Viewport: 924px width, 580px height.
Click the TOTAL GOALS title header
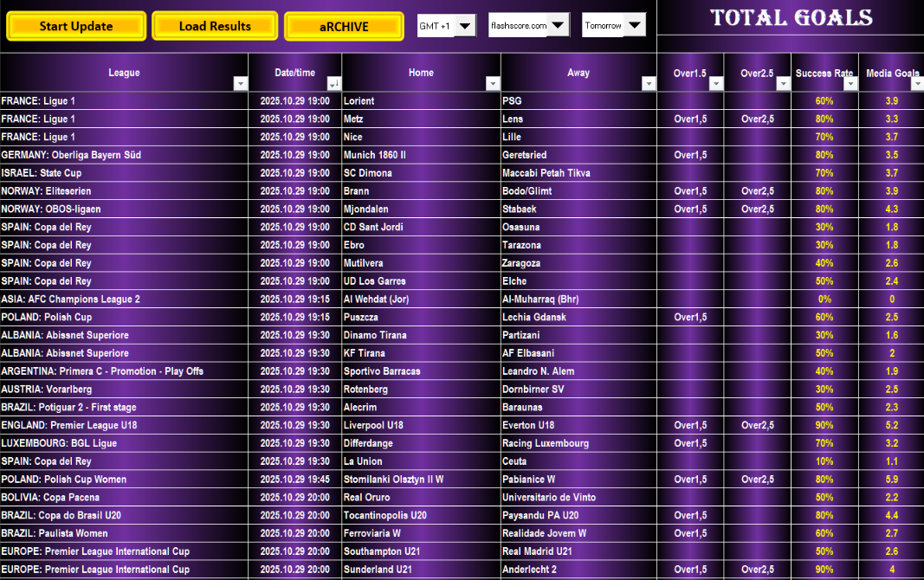pyautogui.click(x=791, y=18)
